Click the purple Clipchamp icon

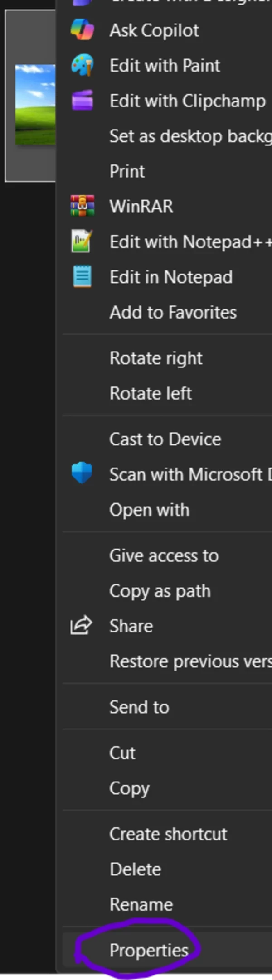tap(82, 101)
